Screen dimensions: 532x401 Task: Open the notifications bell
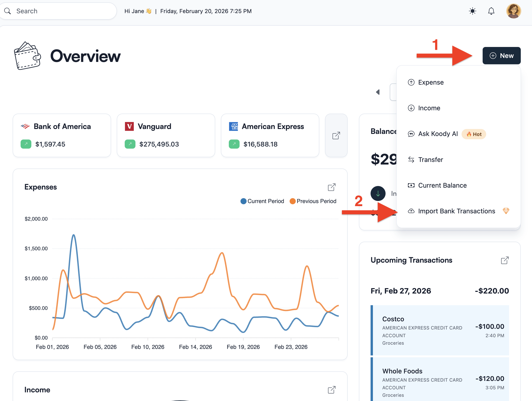pyautogui.click(x=491, y=11)
